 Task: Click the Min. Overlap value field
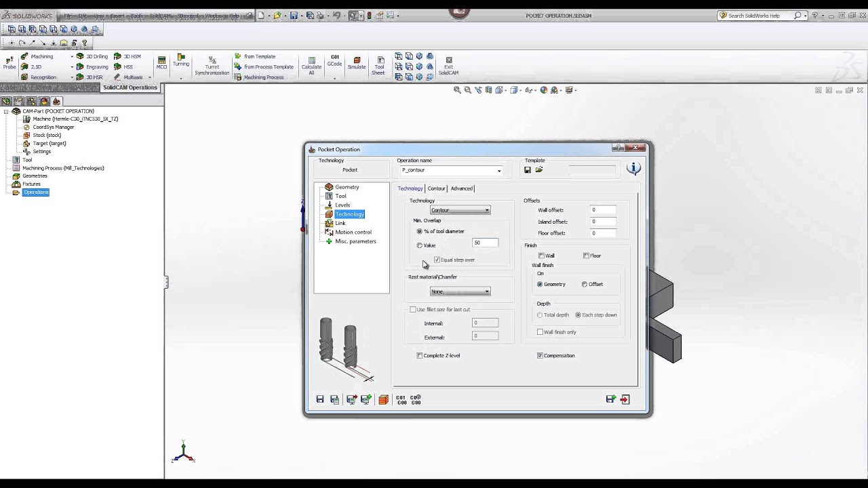485,243
